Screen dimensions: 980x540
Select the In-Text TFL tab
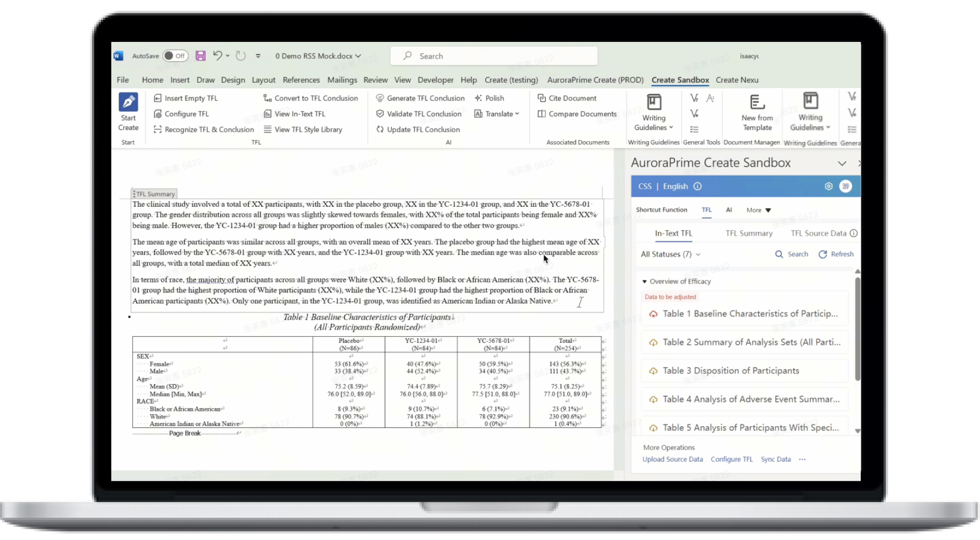pyautogui.click(x=673, y=233)
